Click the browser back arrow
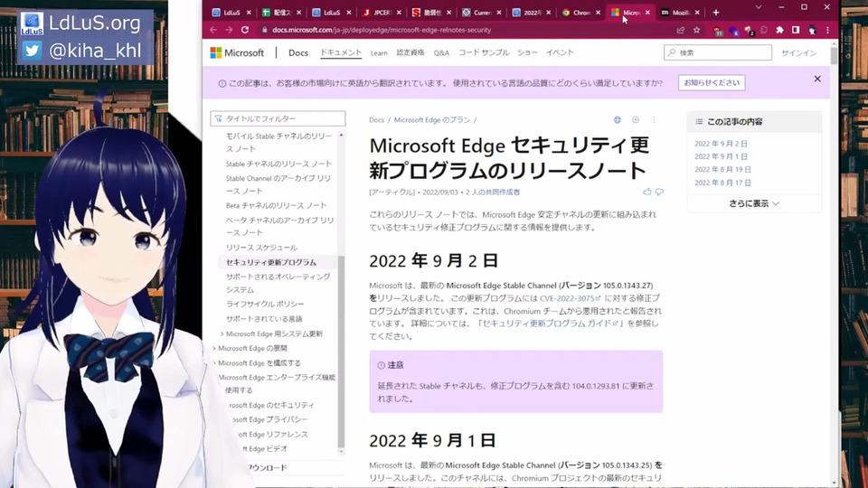The width and height of the screenshot is (868, 488). point(213,30)
